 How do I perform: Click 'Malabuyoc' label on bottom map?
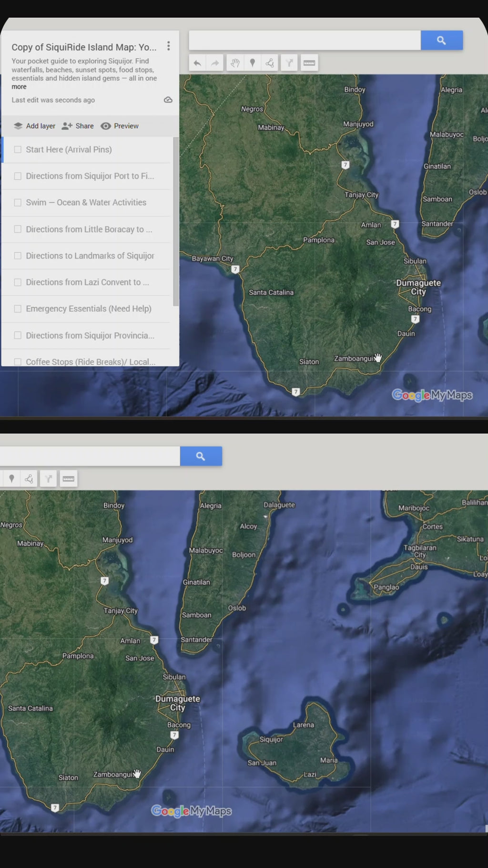206,550
